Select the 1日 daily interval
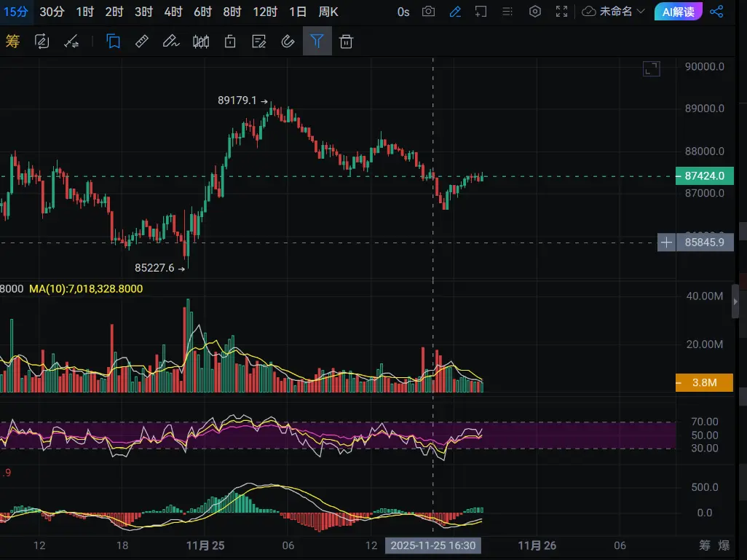This screenshot has width=747, height=560. tap(298, 12)
